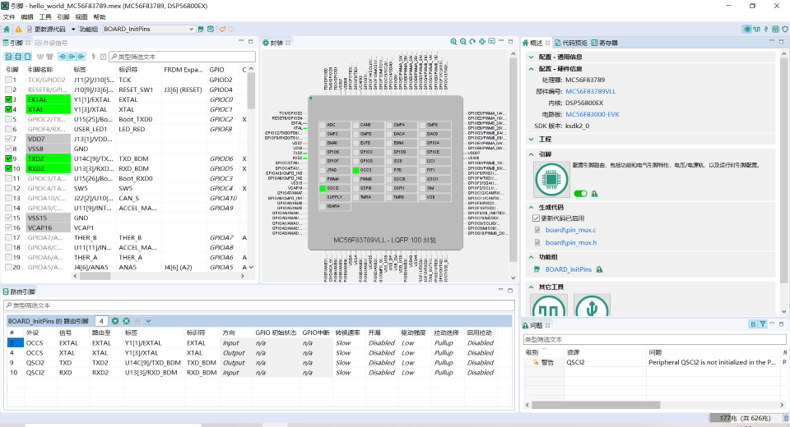
Task: Expand the 工程 section in overview
Action: point(532,139)
